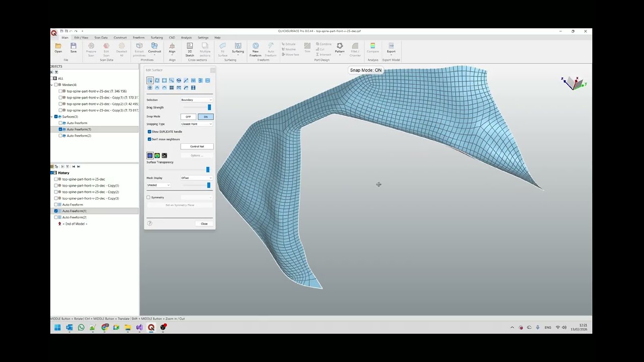Select last grid icon in second tool row
This screenshot has width=644, height=362.
pos(193,87)
